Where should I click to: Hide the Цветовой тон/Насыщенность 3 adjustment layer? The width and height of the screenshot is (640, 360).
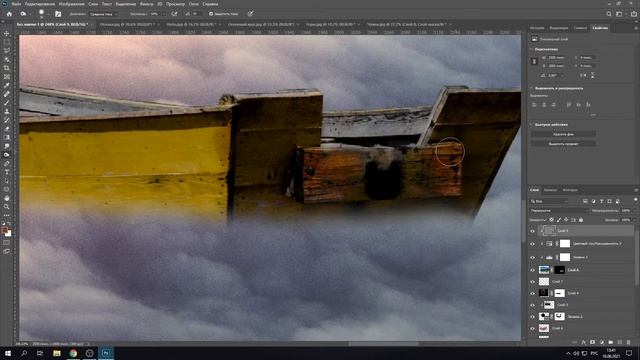(x=532, y=244)
